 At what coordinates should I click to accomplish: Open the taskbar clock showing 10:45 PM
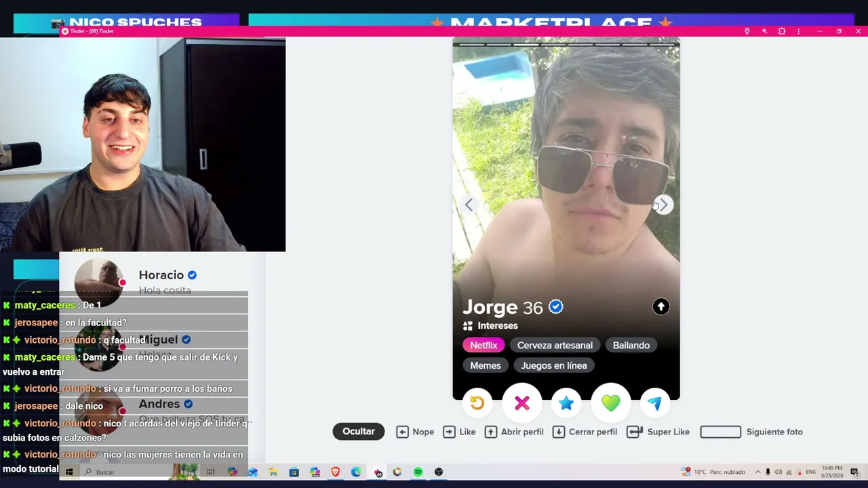(832, 472)
